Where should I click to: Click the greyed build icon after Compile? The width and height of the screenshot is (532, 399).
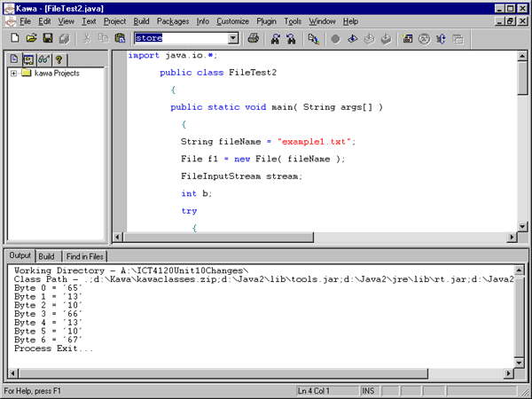[x=369, y=39]
